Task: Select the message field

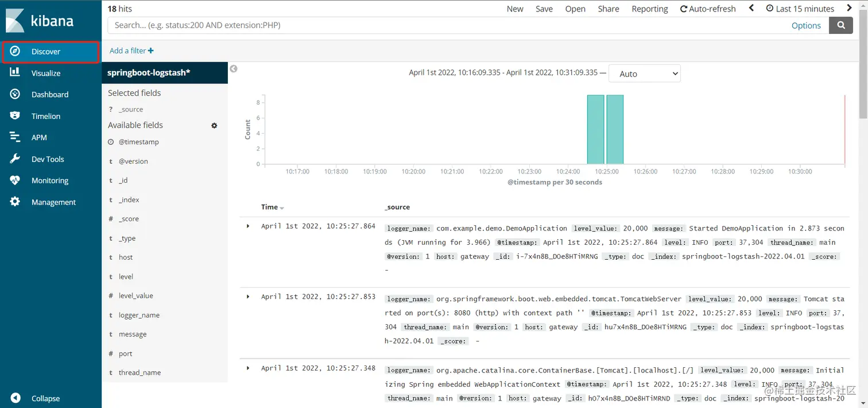Action: pyautogui.click(x=133, y=334)
